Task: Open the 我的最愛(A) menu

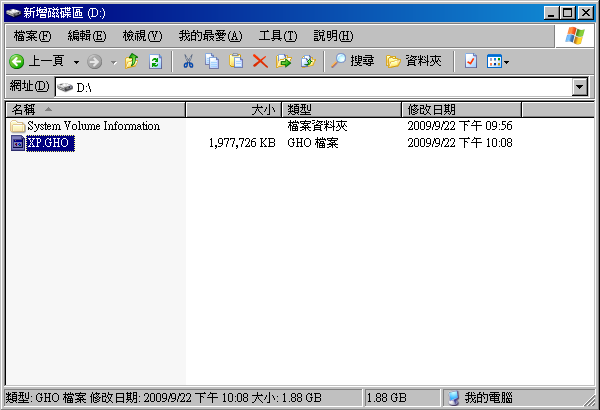Action: pos(210,36)
